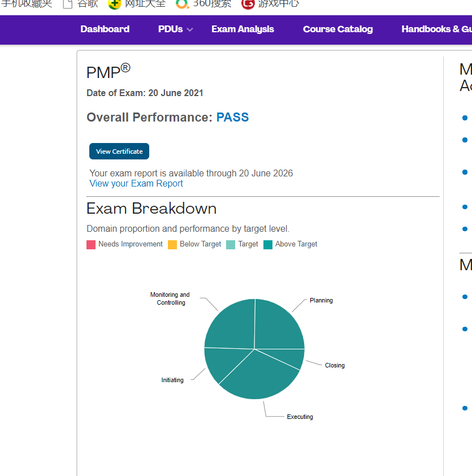Select the Executing pie chart slice

coord(257,376)
